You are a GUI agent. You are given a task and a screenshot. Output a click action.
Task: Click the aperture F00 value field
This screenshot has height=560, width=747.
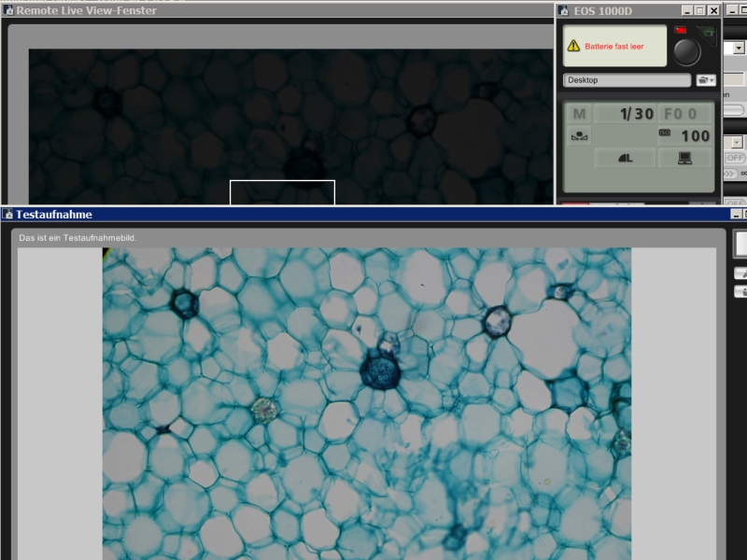pos(684,114)
